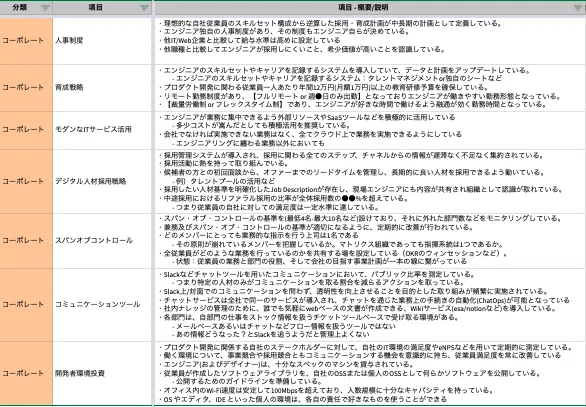Select the 分類 header cell
The height and width of the screenshot is (407, 586).
point(26,8)
